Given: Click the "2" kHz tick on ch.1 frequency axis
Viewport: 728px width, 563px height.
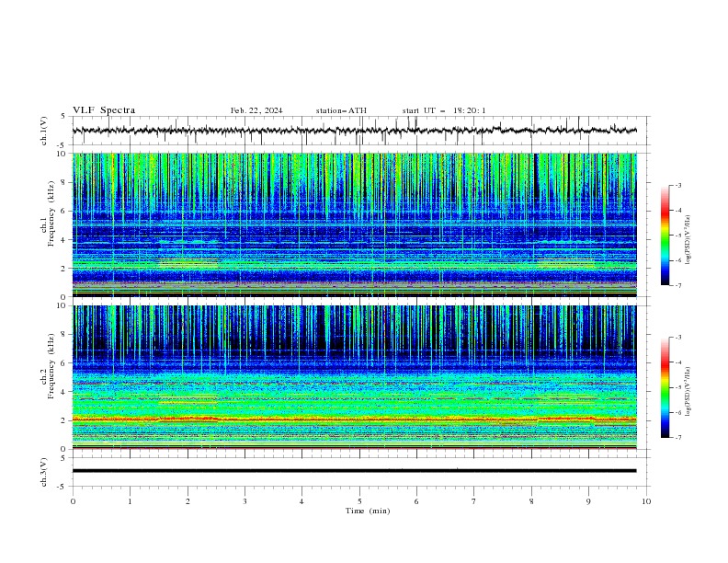Looking at the screenshot, I should click(x=65, y=269).
